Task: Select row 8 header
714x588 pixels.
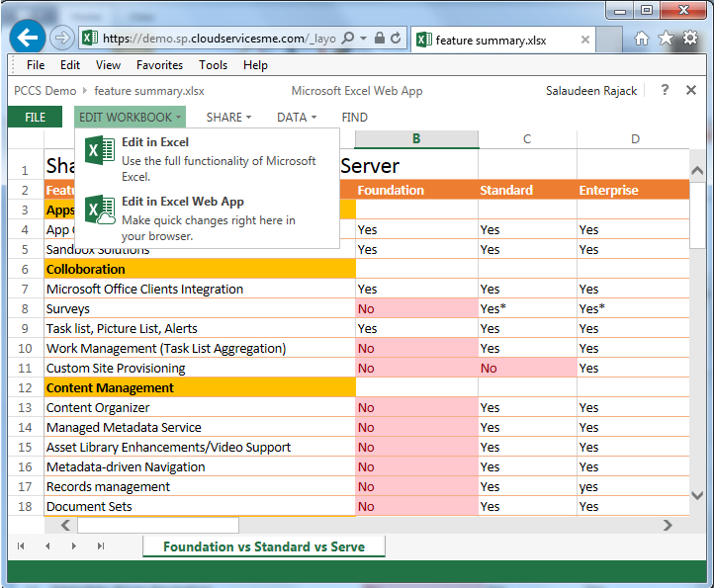Action: point(26,309)
